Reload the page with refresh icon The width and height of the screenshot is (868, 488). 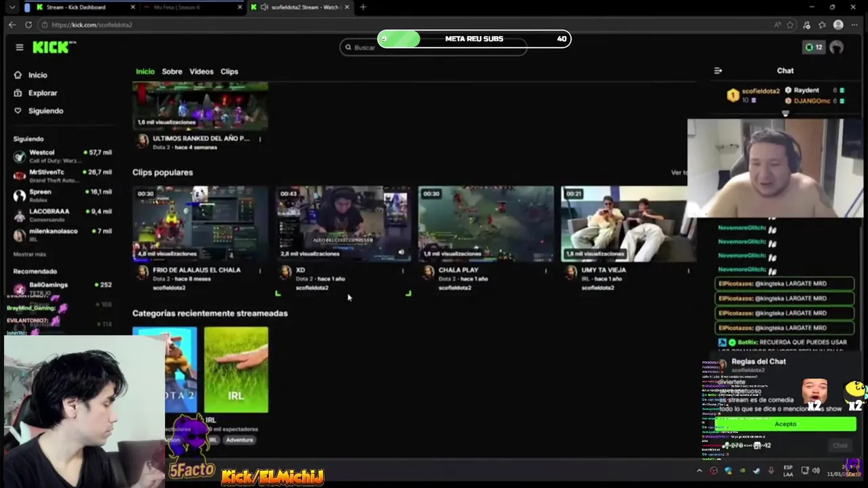click(x=28, y=24)
